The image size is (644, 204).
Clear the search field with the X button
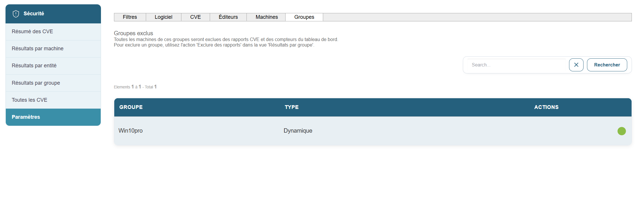[576, 65]
